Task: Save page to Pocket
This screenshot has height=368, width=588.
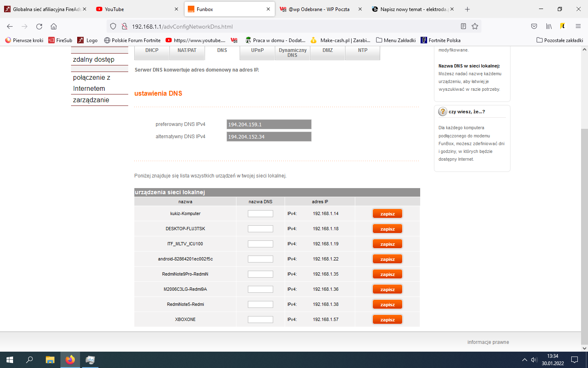Action: coord(534,27)
